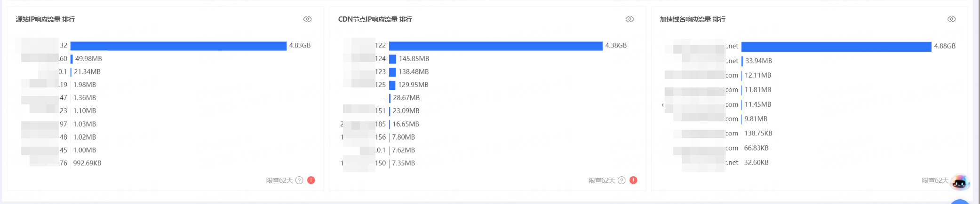Click red alert icon in CDN节点IP panel
The width and height of the screenshot is (980, 204).
pos(633,180)
